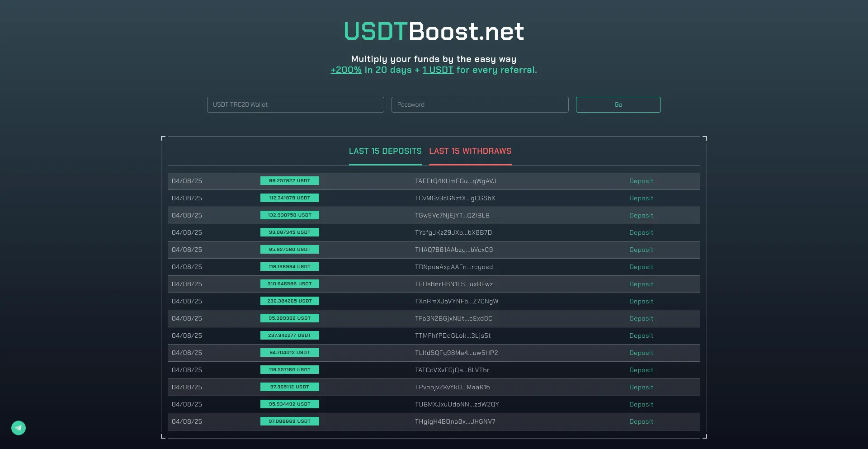This screenshot has height=449, width=868.
Task: Switch to Last 15 Deposits tab
Action: coord(385,151)
